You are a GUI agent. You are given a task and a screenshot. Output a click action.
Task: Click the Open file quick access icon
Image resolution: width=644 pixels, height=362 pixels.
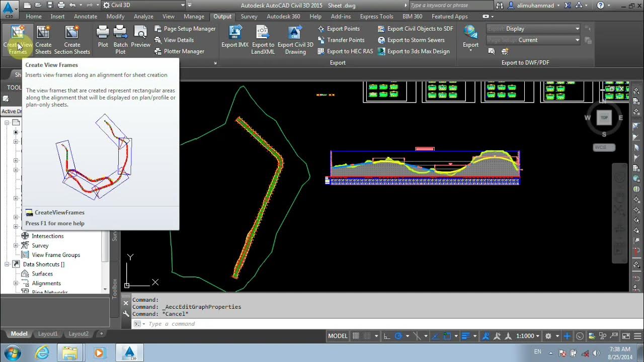tap(38, 6)
